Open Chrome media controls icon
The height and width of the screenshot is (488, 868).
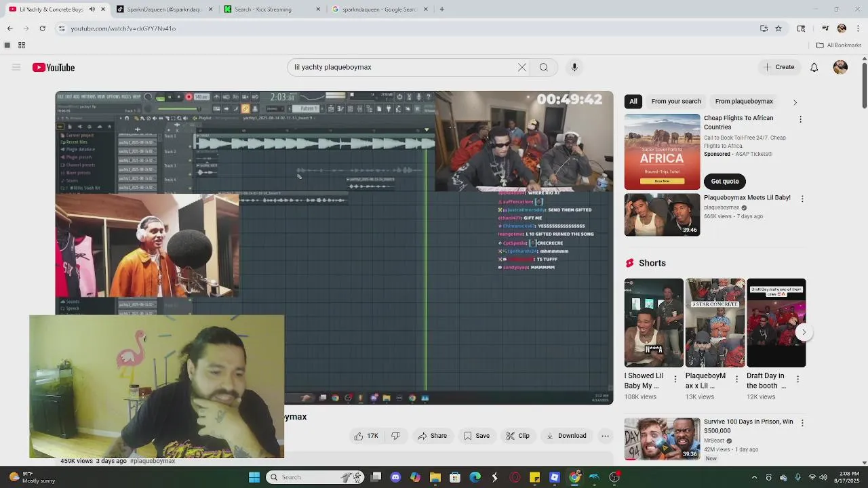click(x=825, y=28)
